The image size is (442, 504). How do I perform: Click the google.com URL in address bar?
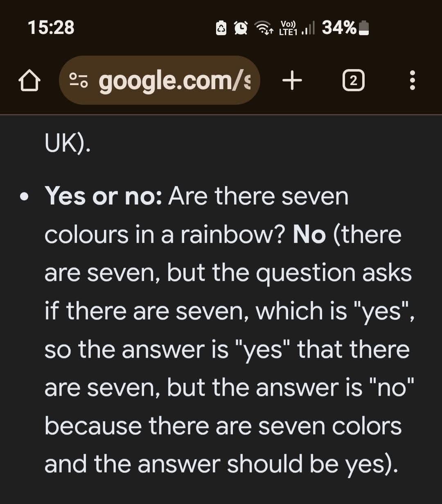pos(174,81)
